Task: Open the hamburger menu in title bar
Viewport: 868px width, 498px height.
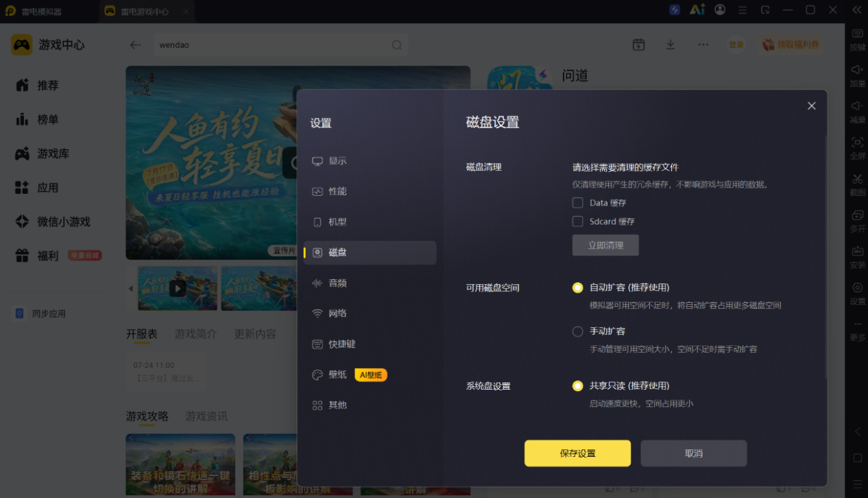Action: pos(743,10)
